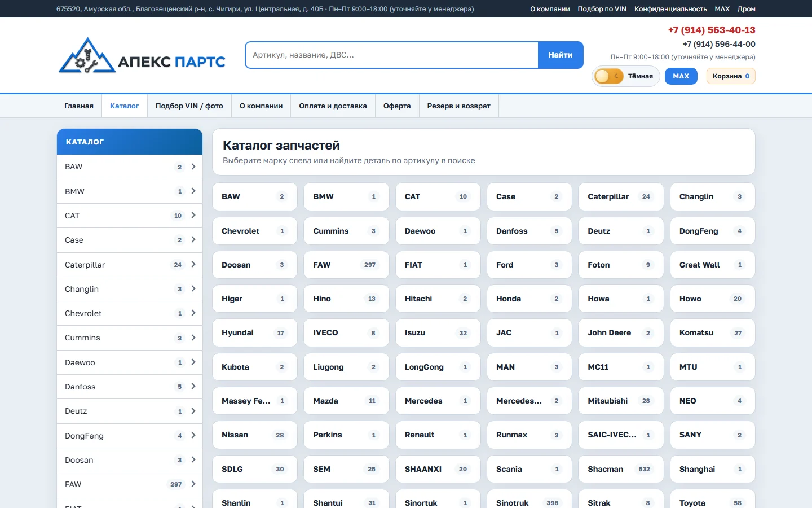This screenshot has width=812, height=508.
Task: Expand Doosan chevron in sidebar
Action: click(193, 459)
